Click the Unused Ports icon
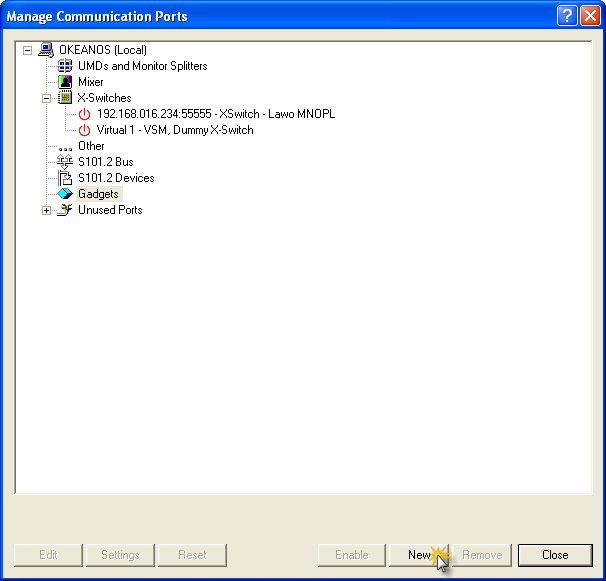This screenshot has width=606, height=581. click(x=65, y=210)
